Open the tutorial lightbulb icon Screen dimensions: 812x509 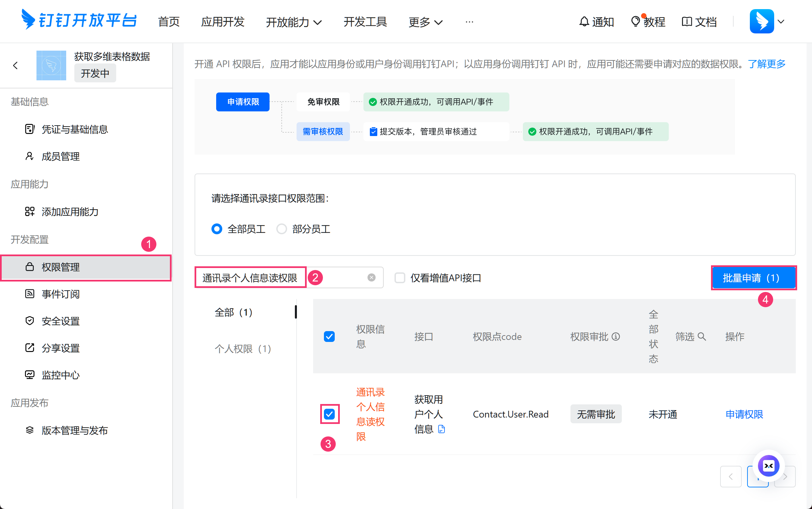click(x=635, y=22)
